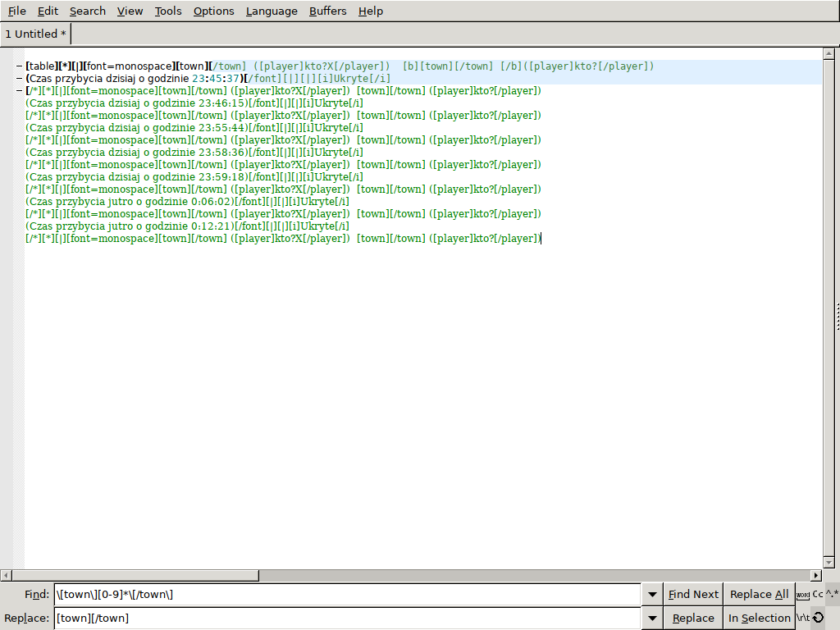
Task: Toggle wrap around search icon
Action: point(818,618)
